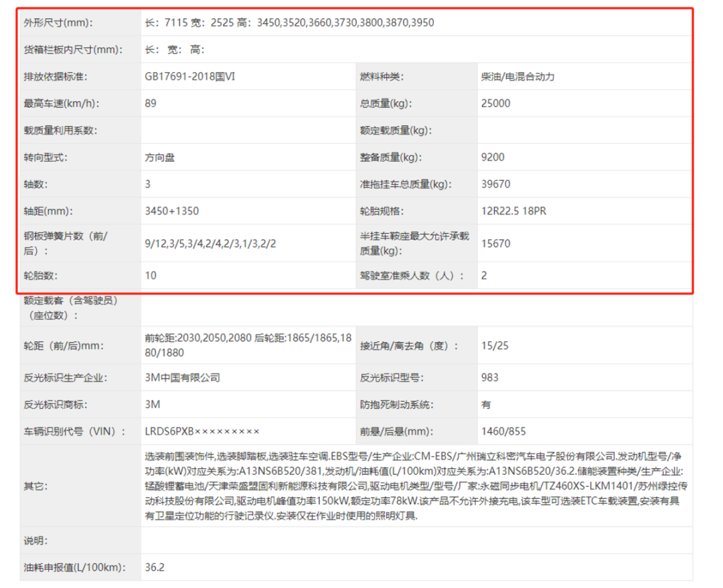723x588 pixels.
Task: Click the 车辆识别代号（VIN） label
Action: pos(74,432)
